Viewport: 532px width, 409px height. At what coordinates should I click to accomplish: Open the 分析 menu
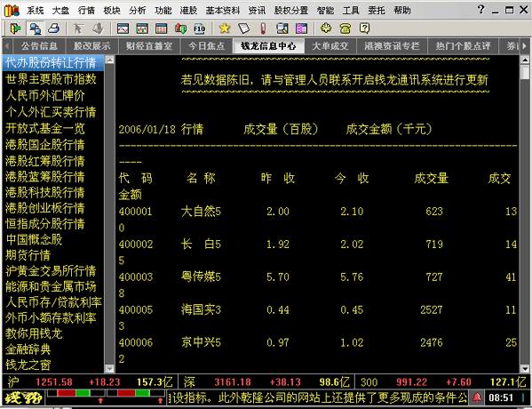(138, 11)
